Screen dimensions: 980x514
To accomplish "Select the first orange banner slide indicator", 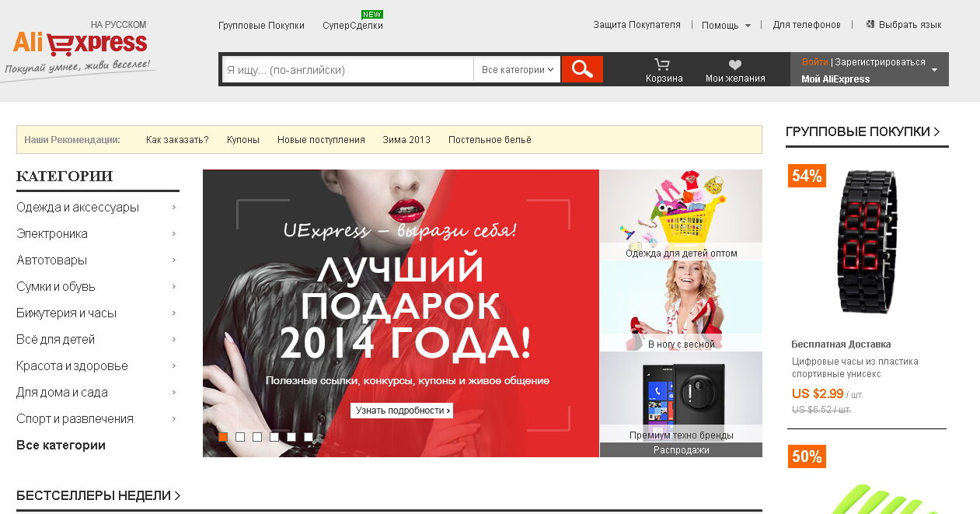I will point(223,437).
